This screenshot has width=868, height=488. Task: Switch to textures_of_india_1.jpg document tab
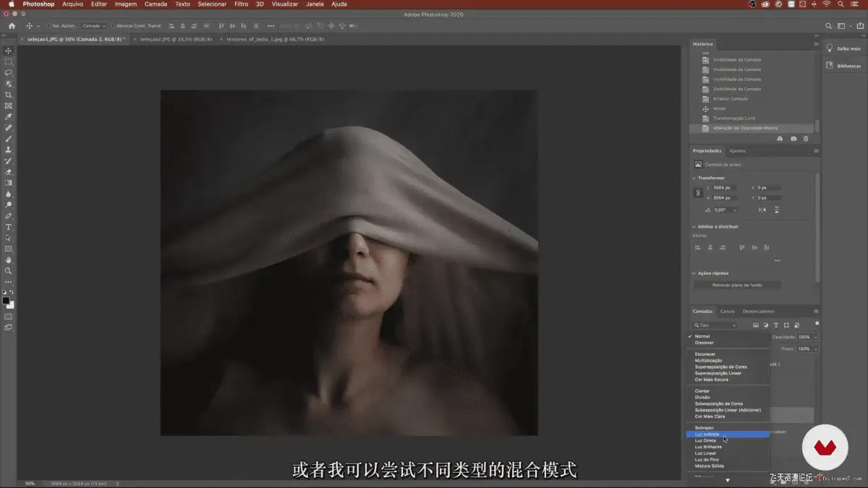(275, 39)
